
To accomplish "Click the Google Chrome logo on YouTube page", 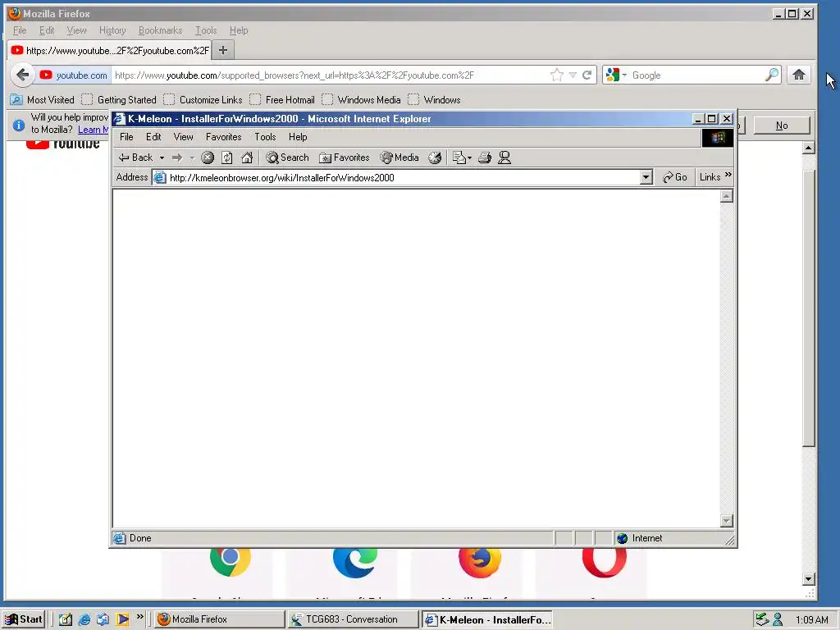I will (231, 562).
